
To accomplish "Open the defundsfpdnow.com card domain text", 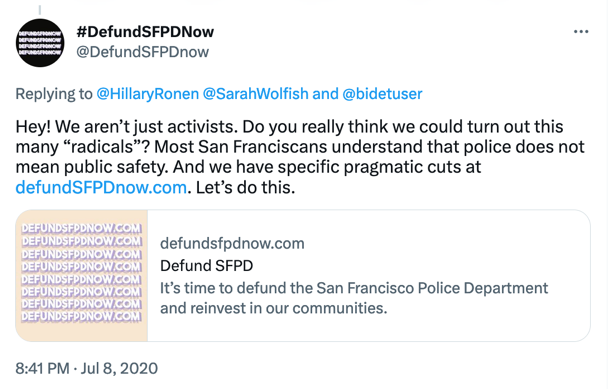I will pyautogui.click(x=232, y=244).
